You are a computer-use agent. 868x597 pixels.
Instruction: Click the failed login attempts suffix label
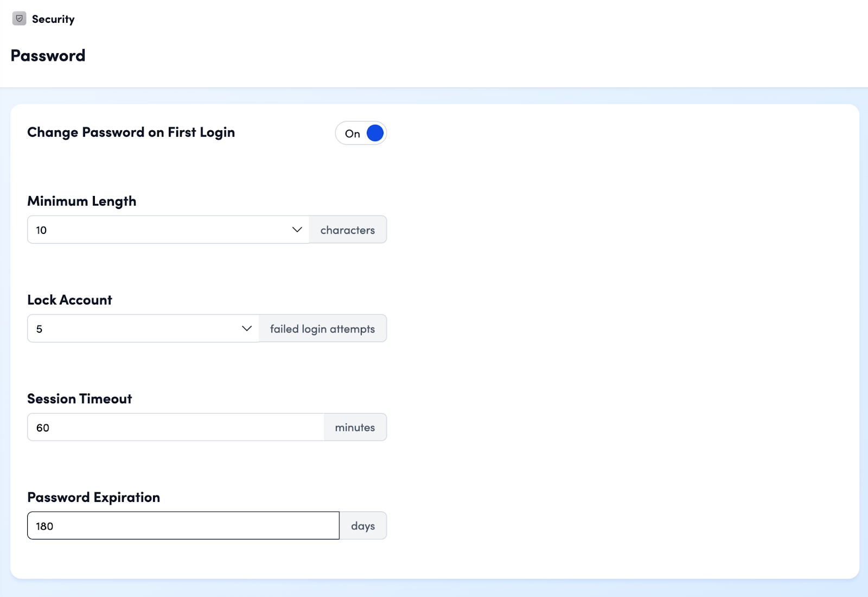tap(322, 328)
